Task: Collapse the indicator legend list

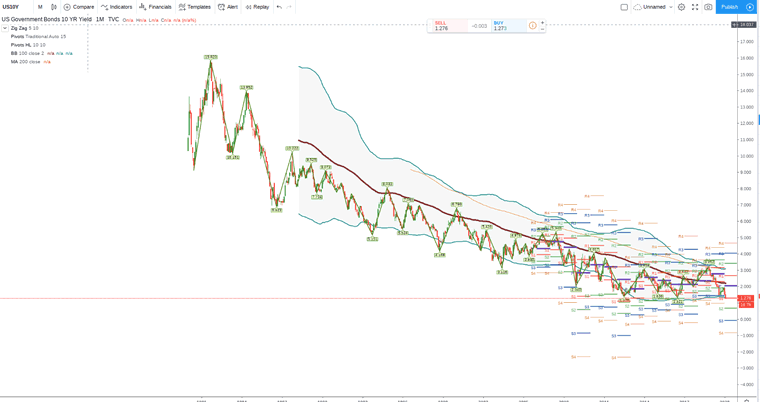Action: 5,28
